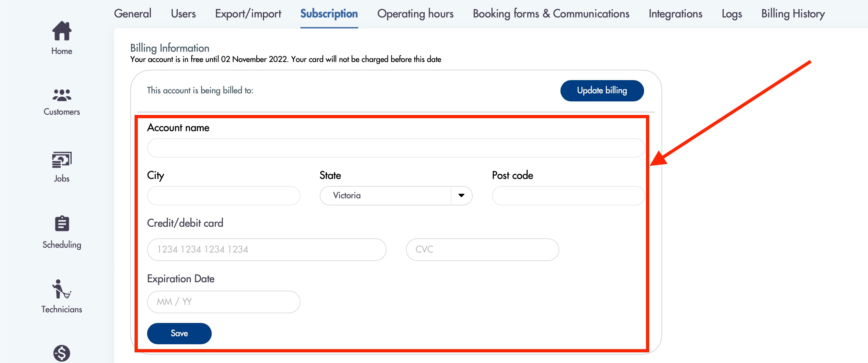The width and height of the screenshot is (868, 363).
Task: View the Billing History tab
Action: click(x=793, y=14)
